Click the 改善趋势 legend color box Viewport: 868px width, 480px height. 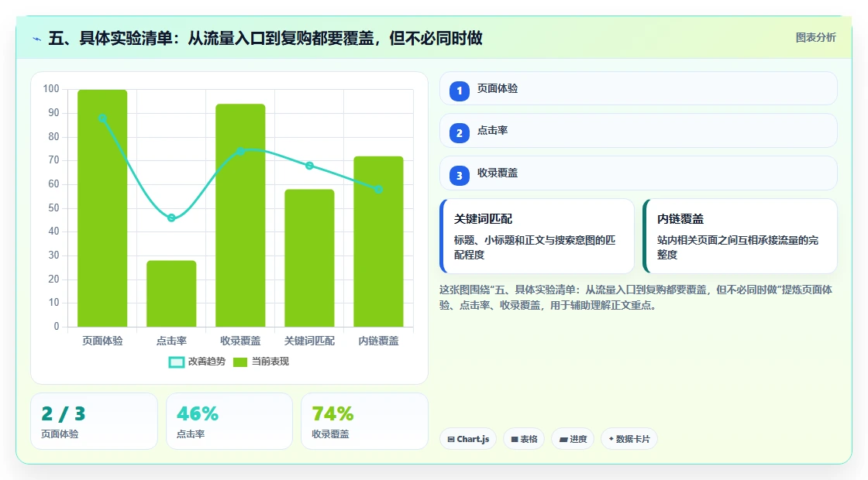pos(176,362)
